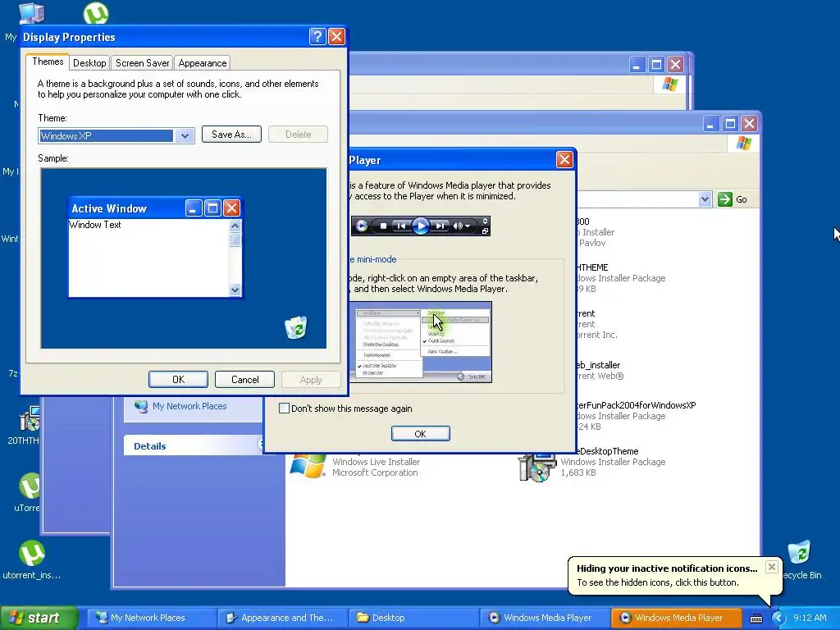The height and width of the screenshot is (630, 840).
Task: Click the taskbar context menu illustration thumbnail
Action: pos(420,342)
